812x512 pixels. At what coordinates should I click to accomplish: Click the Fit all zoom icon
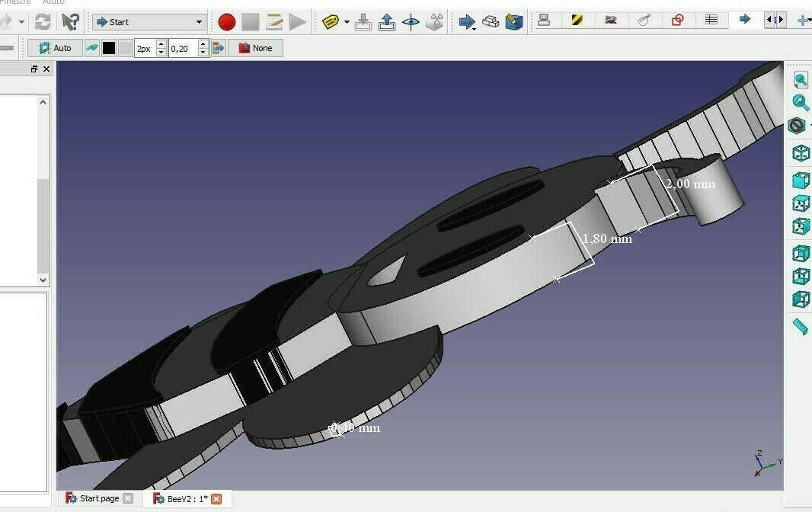point(801,80)
